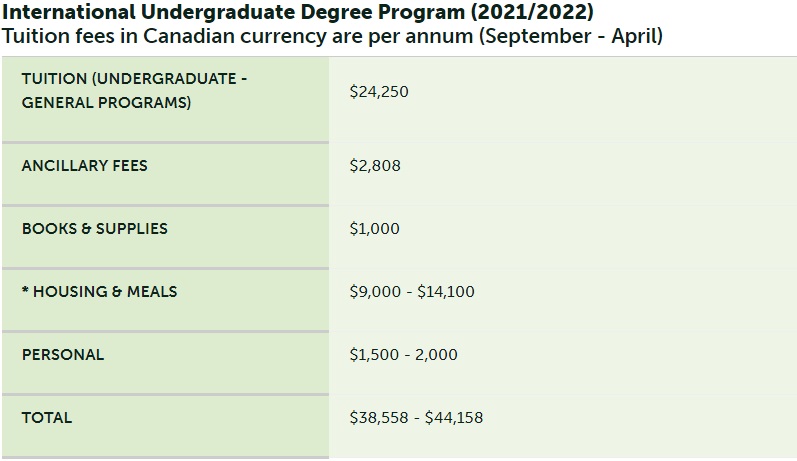Click the $38,558 lower total amount

point(379,418)
